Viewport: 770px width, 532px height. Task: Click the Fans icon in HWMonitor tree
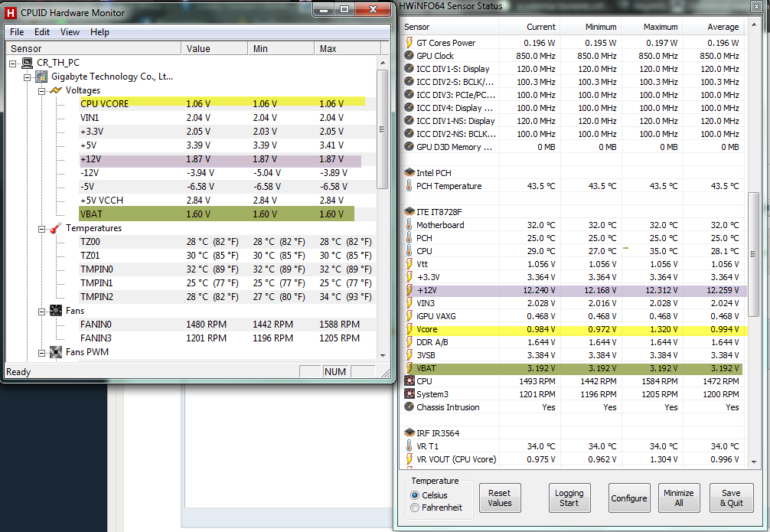pos(56,311)
